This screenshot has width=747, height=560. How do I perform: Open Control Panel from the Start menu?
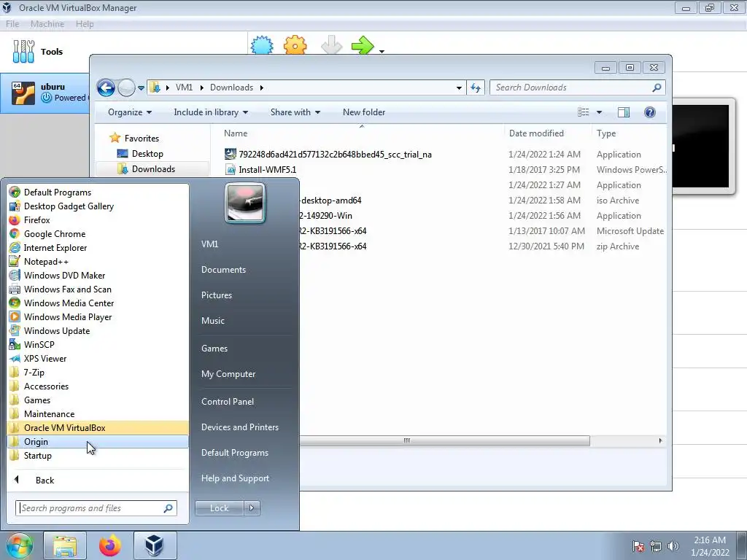point(228,402)
